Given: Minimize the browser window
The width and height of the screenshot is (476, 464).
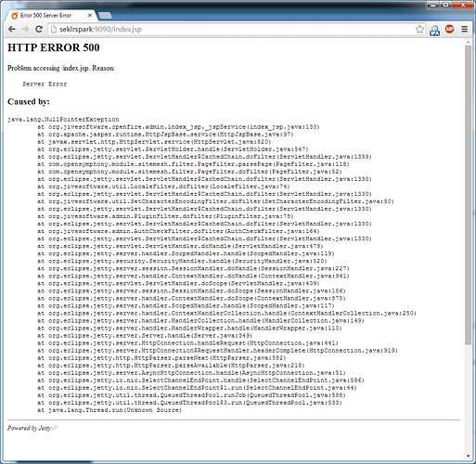Looking at the screenshot, I should click(x=433, y=5).
